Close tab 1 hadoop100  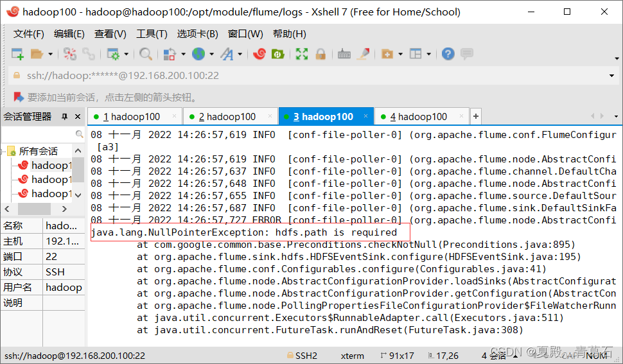(x=174, y=116)
